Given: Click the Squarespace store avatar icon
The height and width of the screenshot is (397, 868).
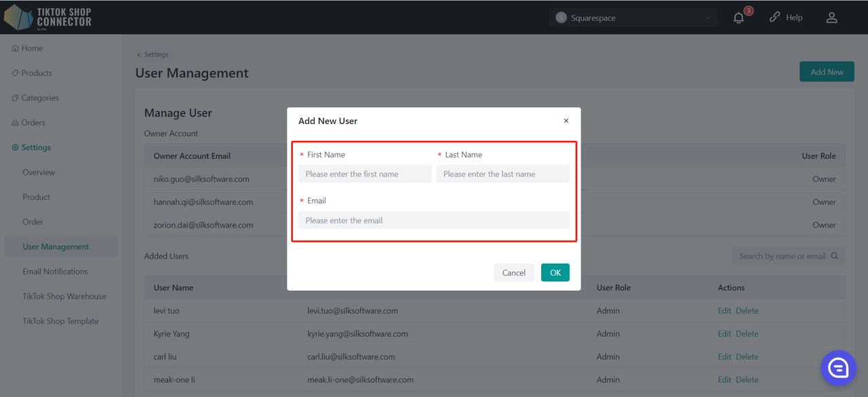Looking at the screenshot, I should 561,18.
